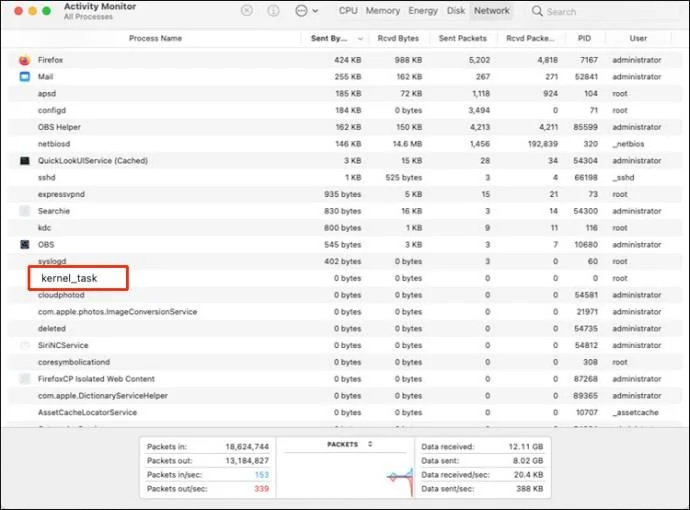Viewport: 690px width, 510px height.
Task: Select the expressvpnd process row
Action: point(345,194)
